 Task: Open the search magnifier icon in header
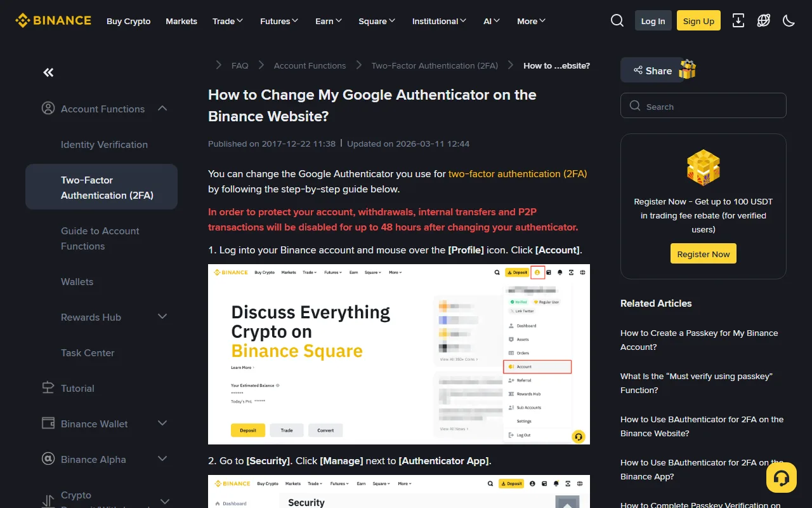click(617, 21)
